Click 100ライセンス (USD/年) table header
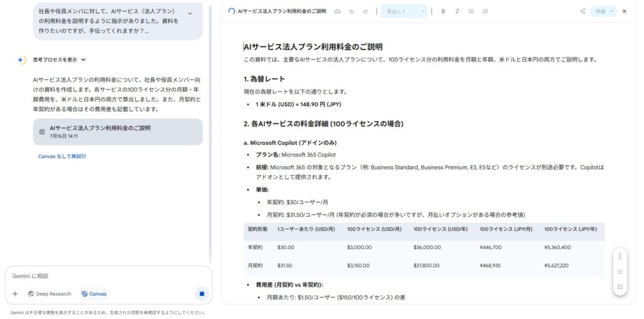The height and width of the screenshot is (319, 644). [x=441, y=229]
